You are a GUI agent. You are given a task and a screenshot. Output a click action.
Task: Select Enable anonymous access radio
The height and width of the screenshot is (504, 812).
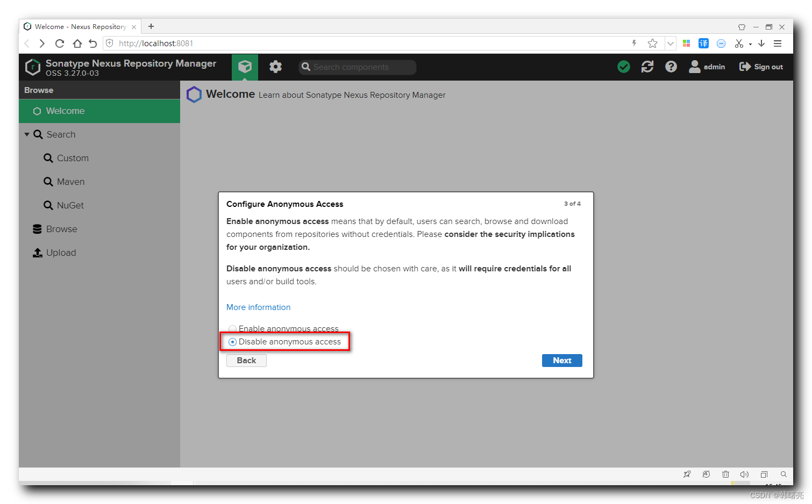[232, 329]
